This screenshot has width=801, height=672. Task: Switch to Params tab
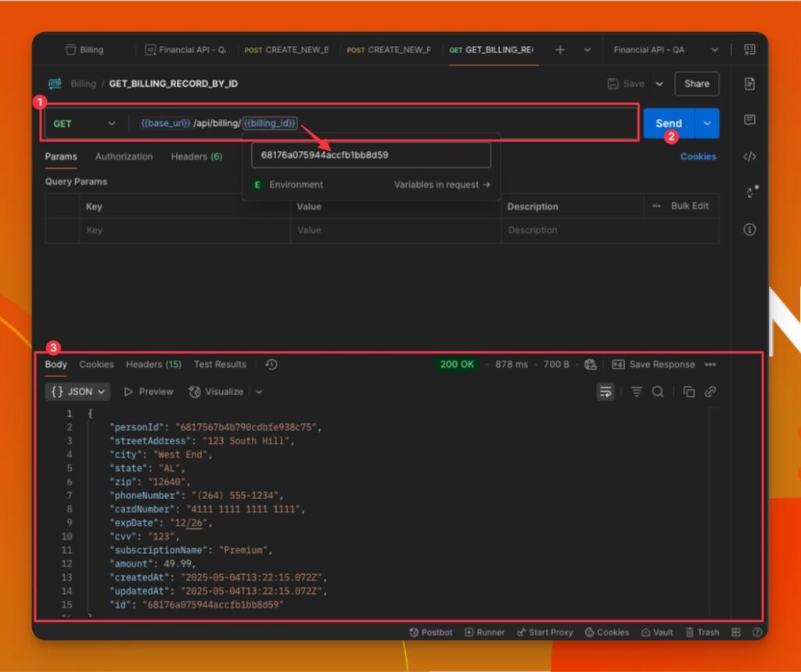pos(61,156)
